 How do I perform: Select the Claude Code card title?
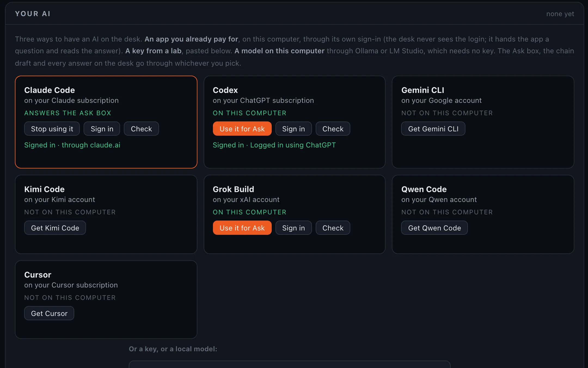[50, 90]
